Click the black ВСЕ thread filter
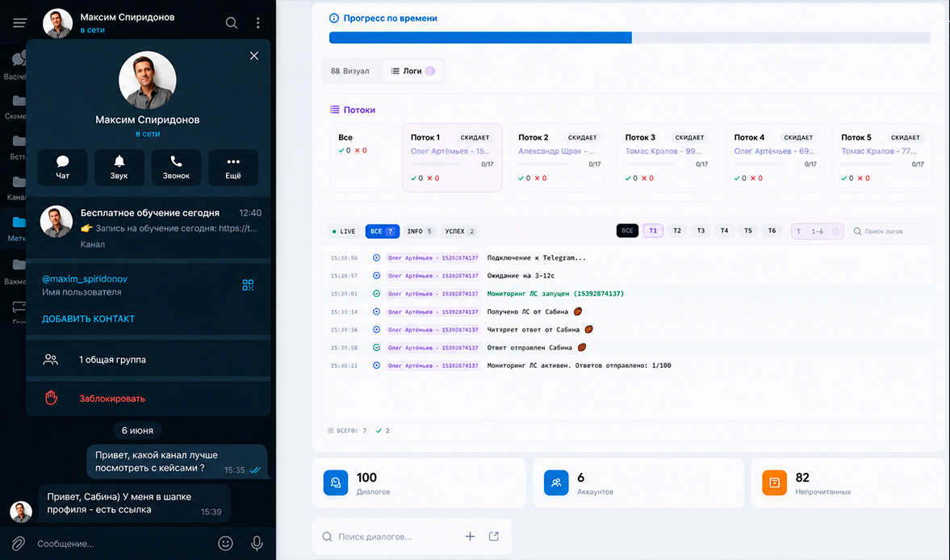 [x=627, y=231]
